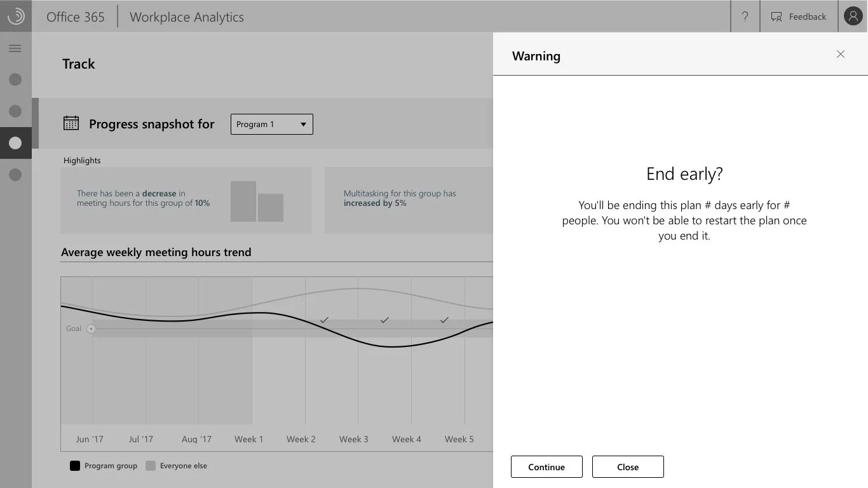The image size is (868, 488).
Task: Select the second sidebar circle item
Action: point(15,111)
